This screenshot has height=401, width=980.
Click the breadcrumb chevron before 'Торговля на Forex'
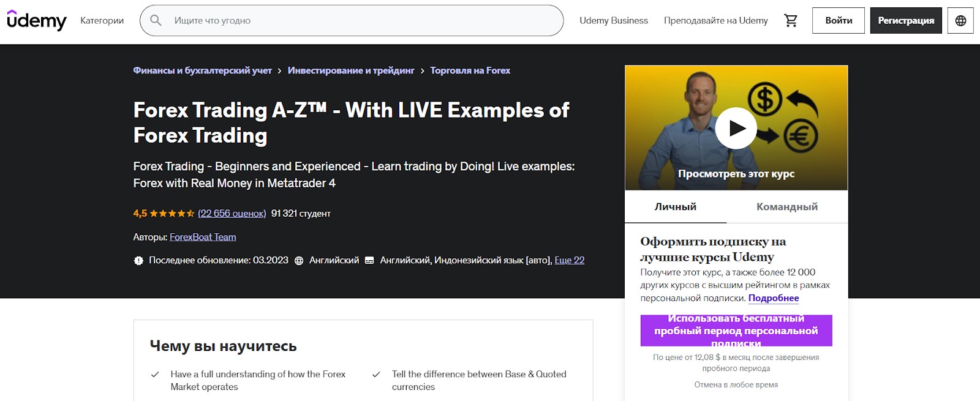[x=423, y=71]
